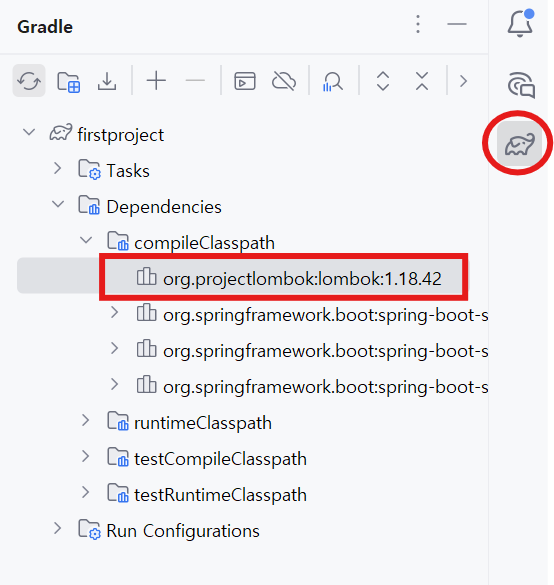Select the firstproject root item
This screenshot has height=585, width=554.
pos(120,135)
